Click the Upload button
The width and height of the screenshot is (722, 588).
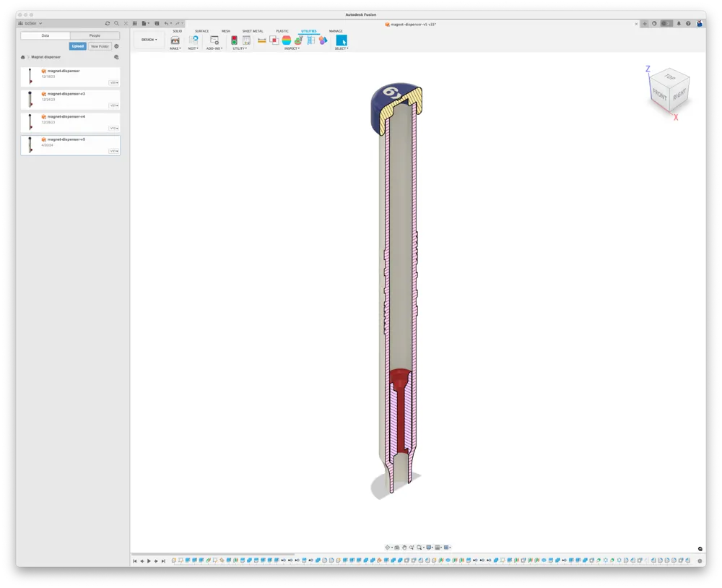click(x=78, y=46)
